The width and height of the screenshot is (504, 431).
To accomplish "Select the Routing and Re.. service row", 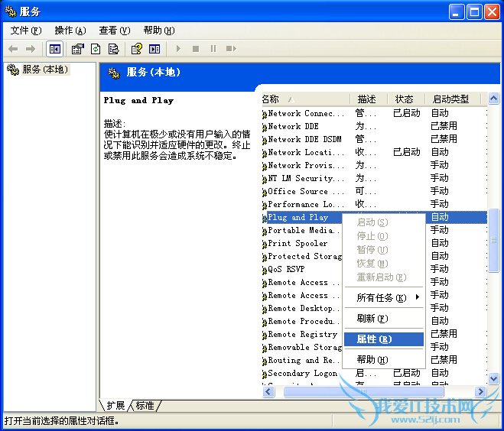I will [x=375, y=361].
